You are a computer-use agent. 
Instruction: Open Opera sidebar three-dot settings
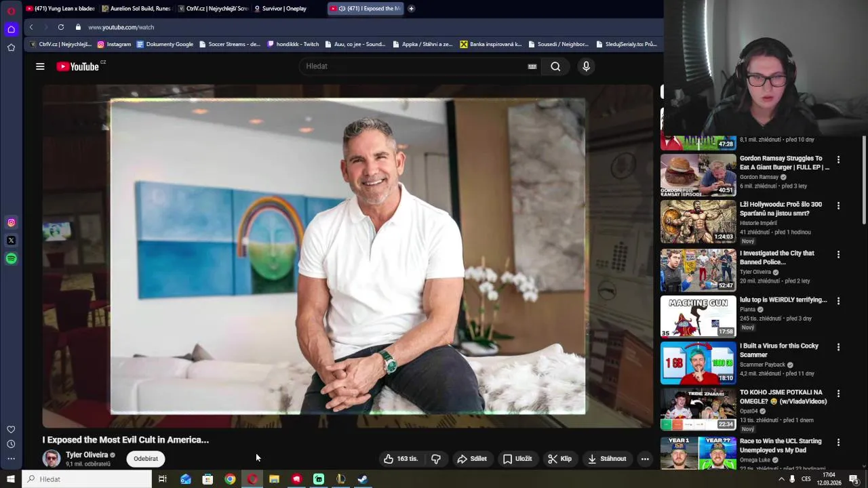[11, 459]
